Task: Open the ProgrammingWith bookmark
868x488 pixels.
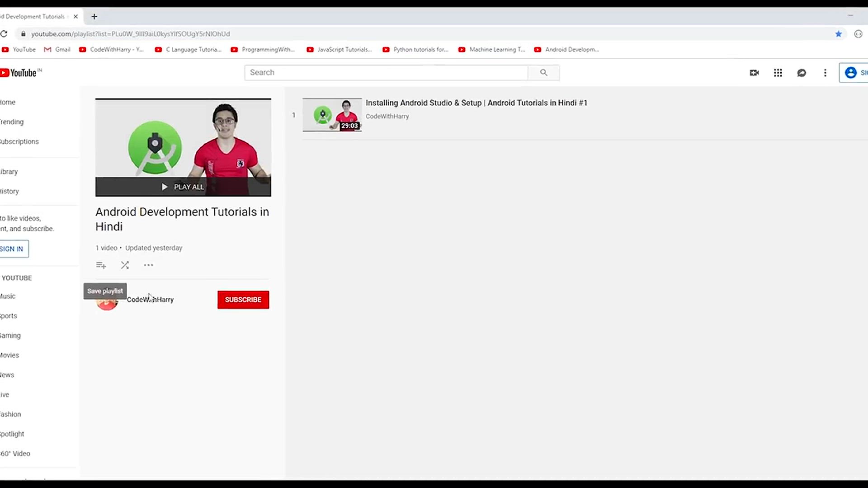Action: (x=263, y=50)
